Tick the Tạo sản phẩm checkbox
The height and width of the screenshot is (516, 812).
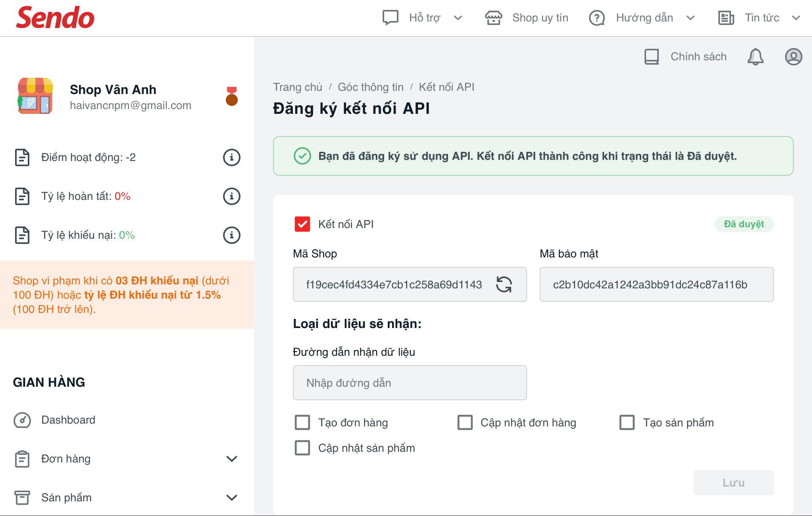pyautogui.click(x=627, y=422)
